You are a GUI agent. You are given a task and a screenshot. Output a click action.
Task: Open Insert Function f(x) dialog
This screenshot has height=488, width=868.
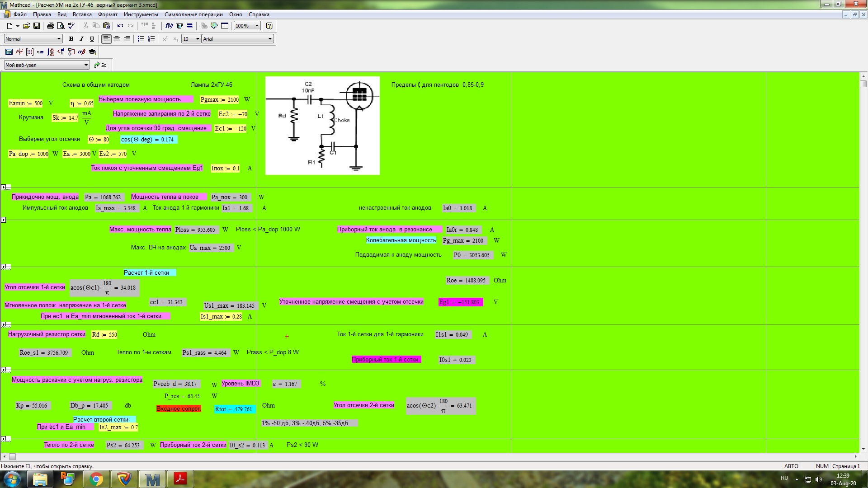169,26
